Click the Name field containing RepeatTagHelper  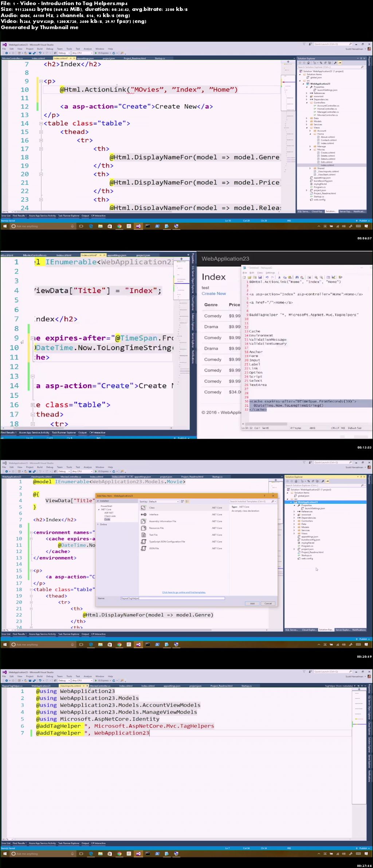point(173,598)
